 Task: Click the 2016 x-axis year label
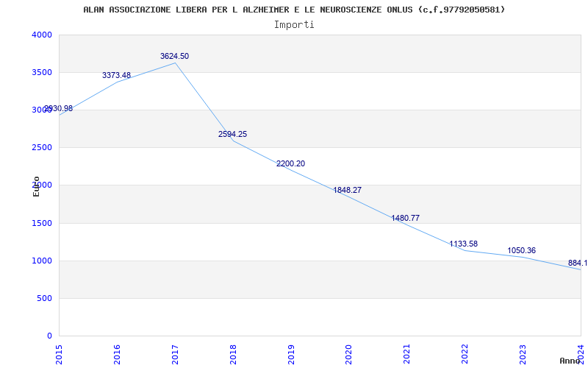point(117,354)
